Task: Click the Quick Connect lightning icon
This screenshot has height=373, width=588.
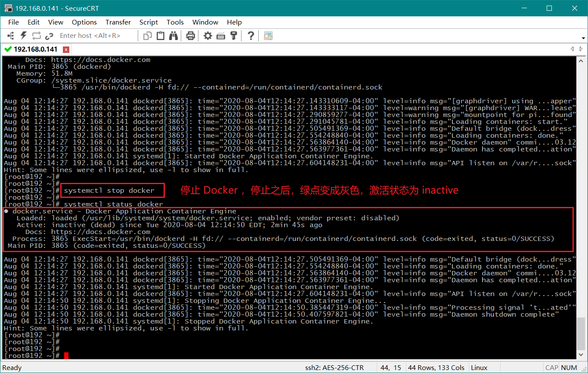Action: coord(23,36)
